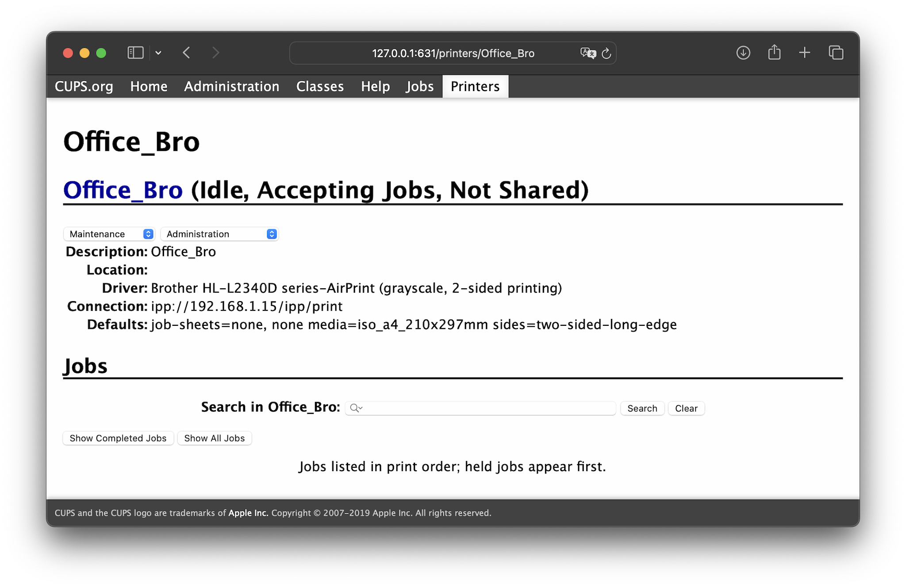Select the Printers tab

476,86
